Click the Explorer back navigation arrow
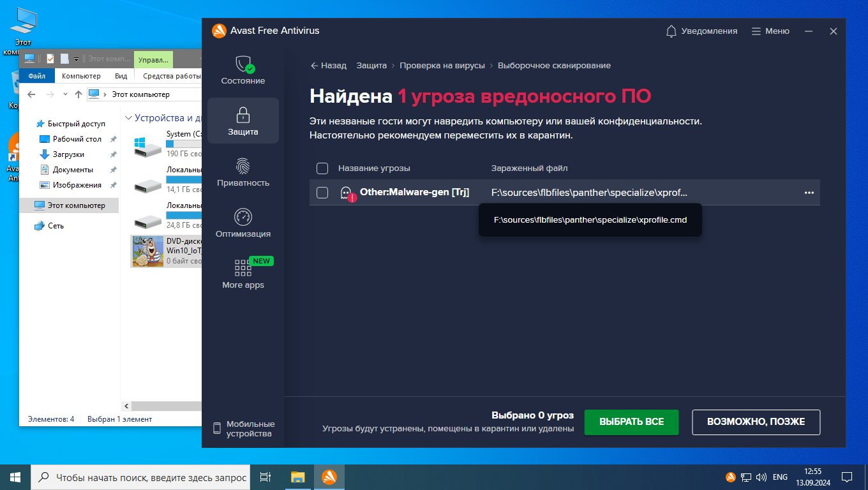The height and width of the screenshot is (490, 868). [x=32, y=94]
